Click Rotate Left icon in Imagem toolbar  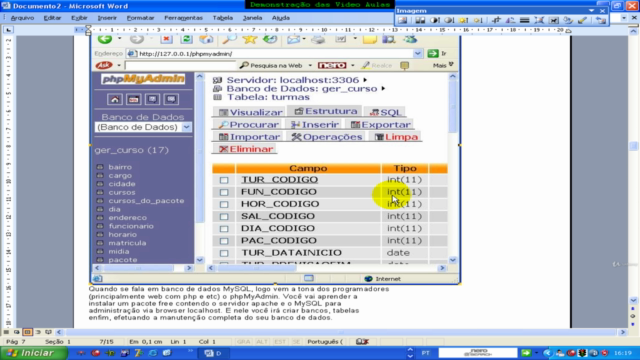pos(510,20)
